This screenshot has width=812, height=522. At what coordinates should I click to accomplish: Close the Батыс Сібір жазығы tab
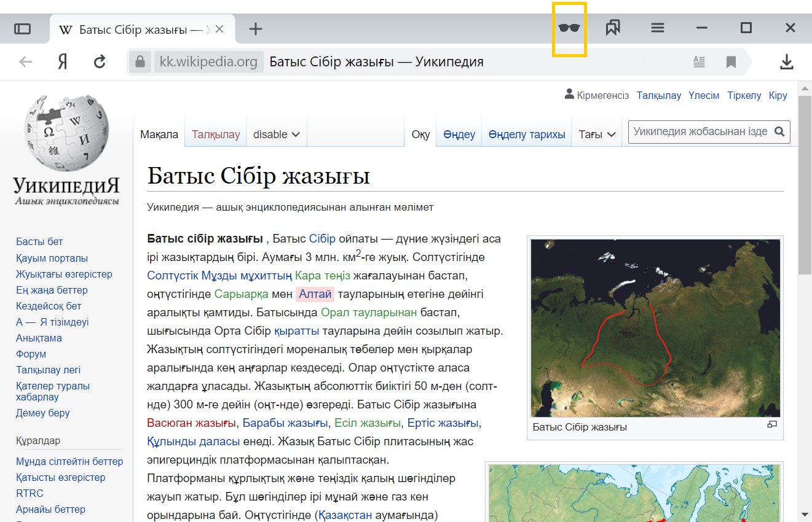pyautogui.click(x=220, y=29)
